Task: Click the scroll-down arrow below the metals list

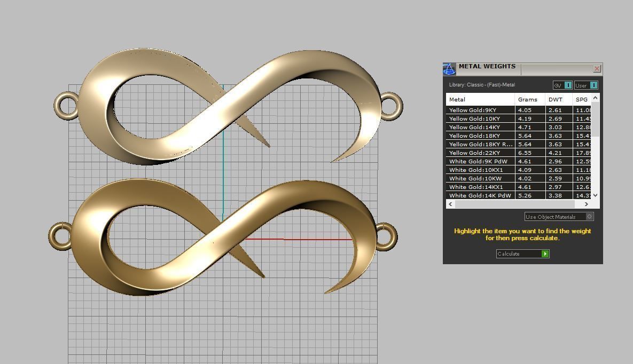Action: point(595,195)
